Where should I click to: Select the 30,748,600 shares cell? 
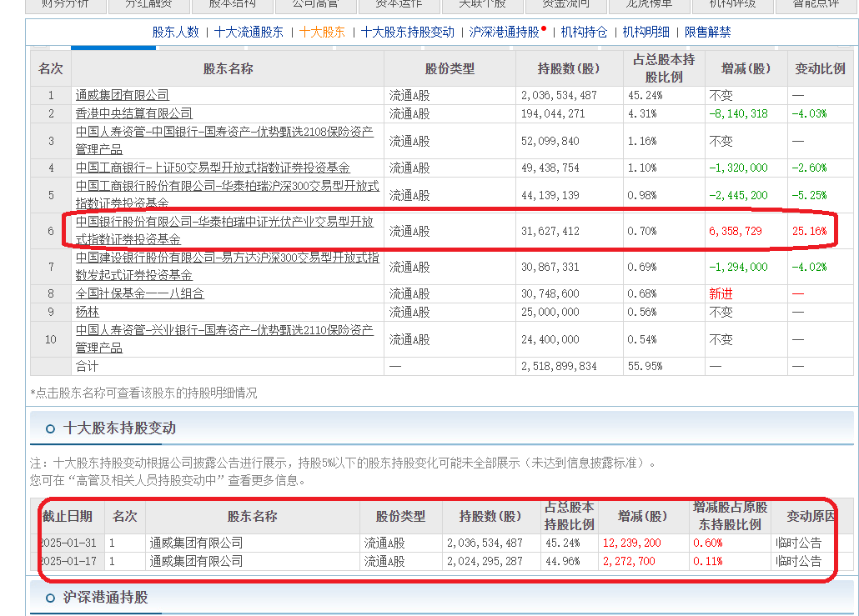point(550,293)
